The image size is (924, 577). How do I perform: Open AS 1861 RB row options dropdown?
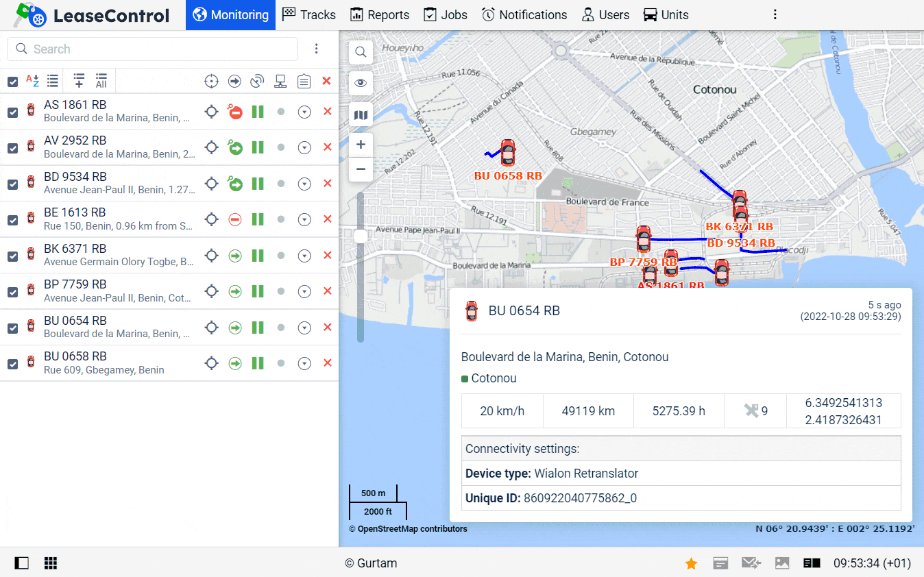(x=304, y=112)
